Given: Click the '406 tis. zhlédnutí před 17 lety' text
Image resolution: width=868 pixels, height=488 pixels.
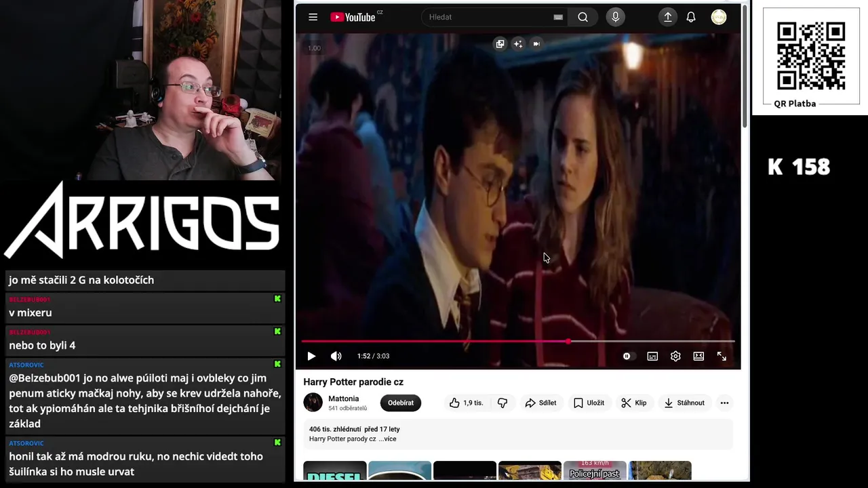Looking at the screenshot, I should click(355, 429).
